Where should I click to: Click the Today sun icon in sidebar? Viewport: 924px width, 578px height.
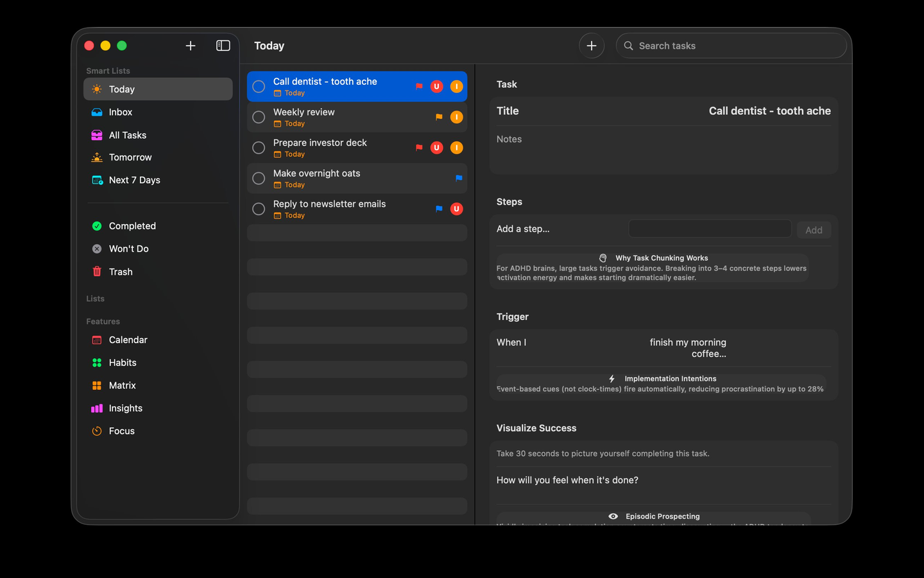pyautogui.click(x=97, y=89)
